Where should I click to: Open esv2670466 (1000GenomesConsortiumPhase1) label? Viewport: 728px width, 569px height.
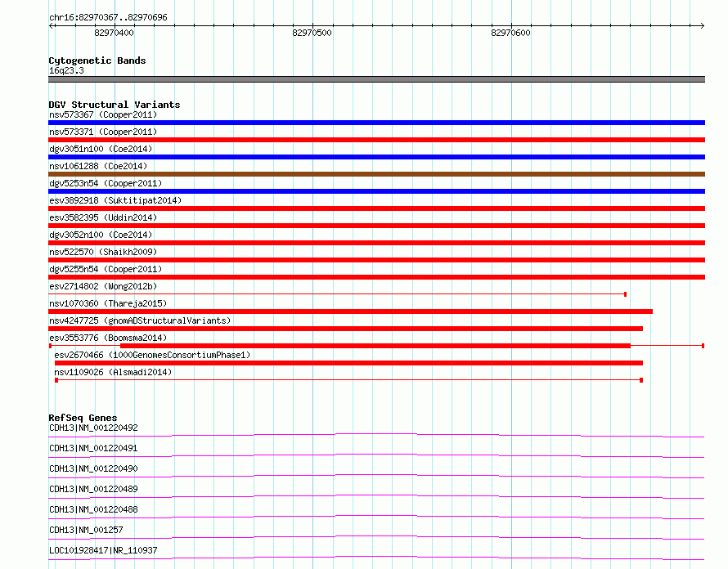pos(152,355)
